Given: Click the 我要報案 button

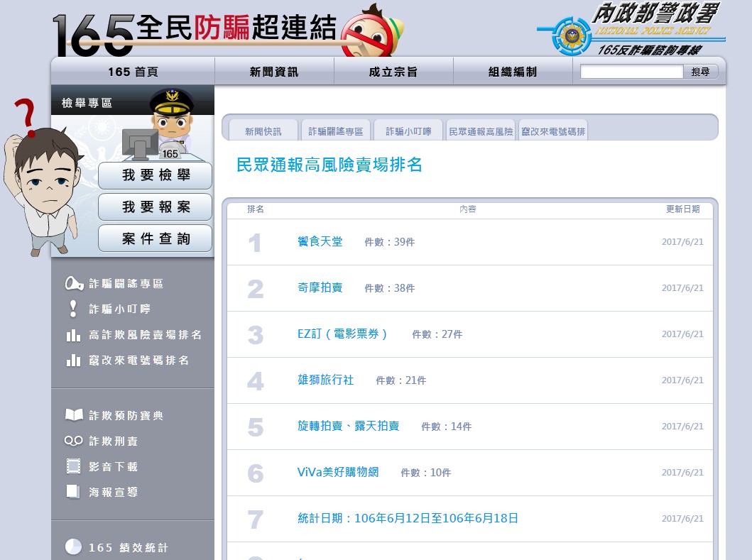Looking at the screenshot, I should [156, 207].
